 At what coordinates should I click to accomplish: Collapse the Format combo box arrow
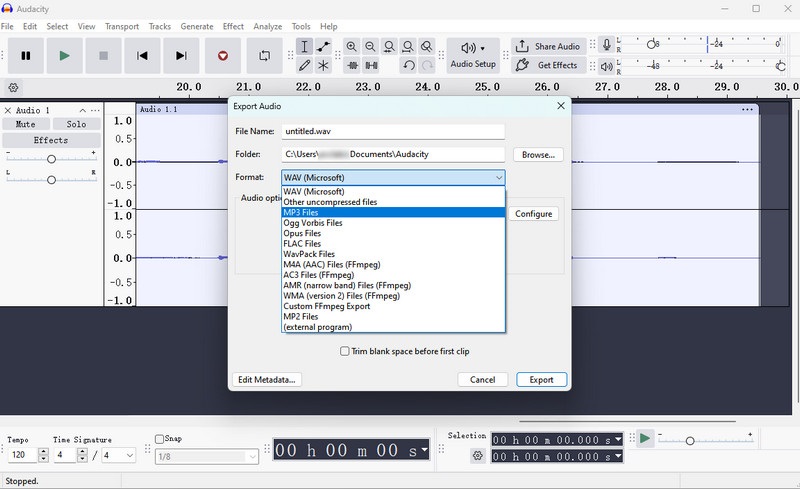[x=498, y=178]
